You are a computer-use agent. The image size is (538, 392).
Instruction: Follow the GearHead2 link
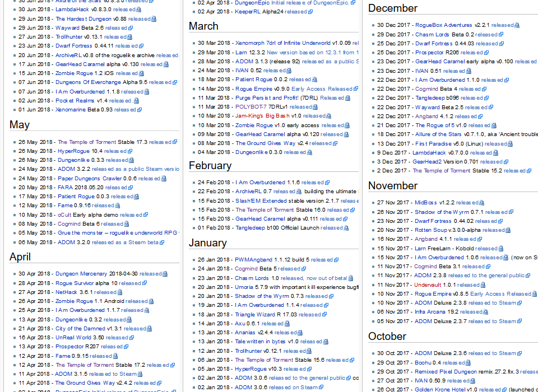pos(427,161)
